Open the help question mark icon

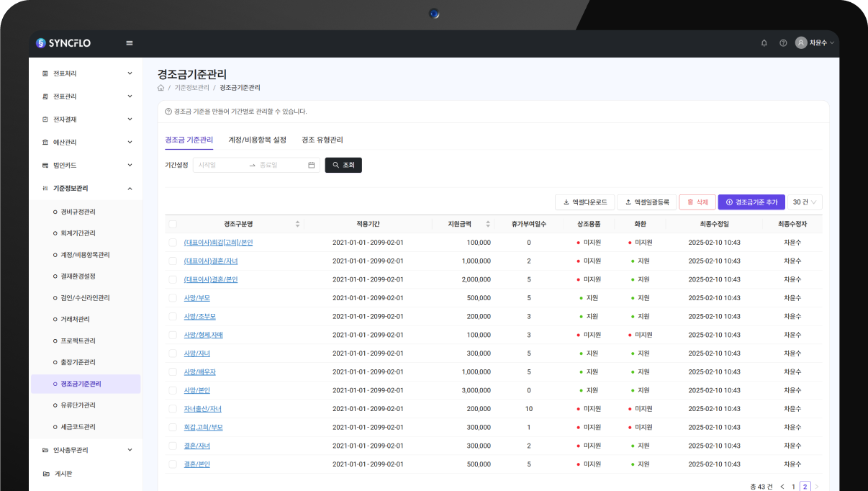coord(783,43)
